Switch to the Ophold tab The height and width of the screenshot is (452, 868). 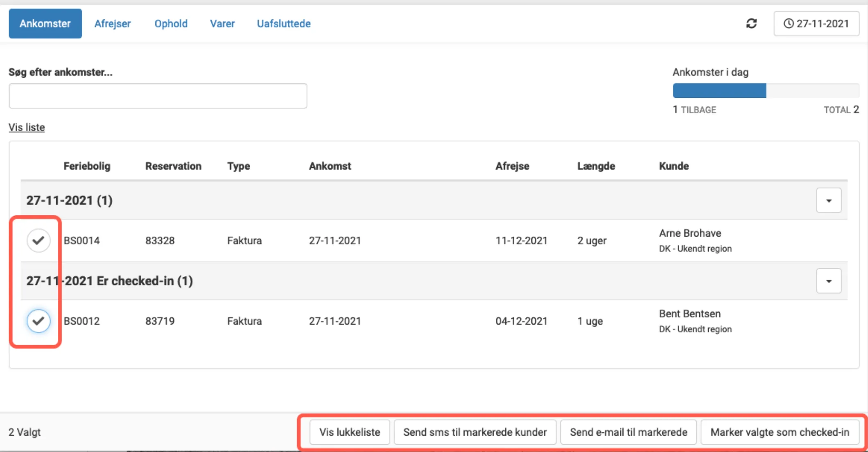171,24
